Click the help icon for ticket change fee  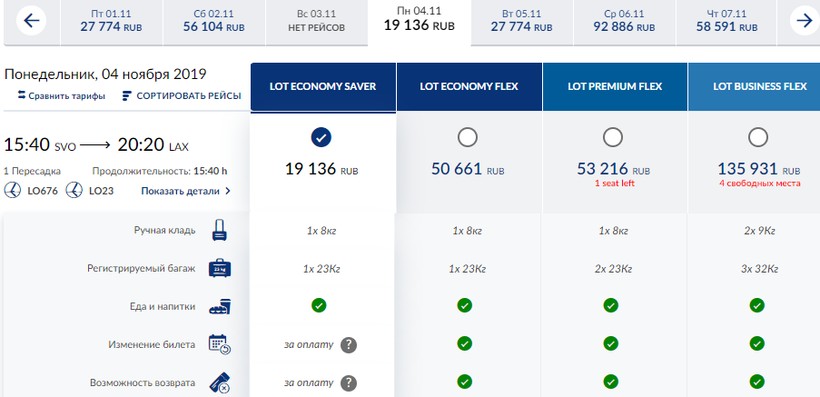click(349, 345)
